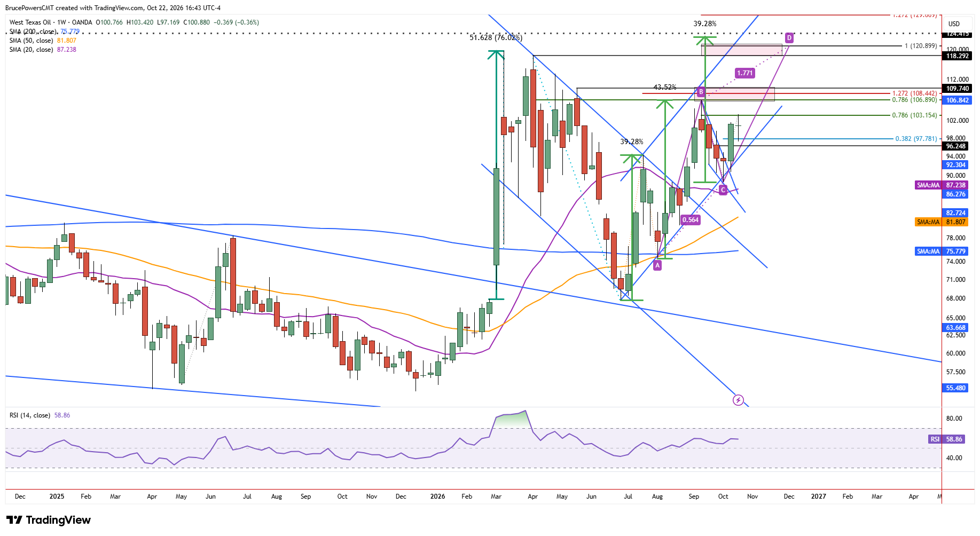Click the 1 (120.899) Fibonacci label

tap(921, 46)
